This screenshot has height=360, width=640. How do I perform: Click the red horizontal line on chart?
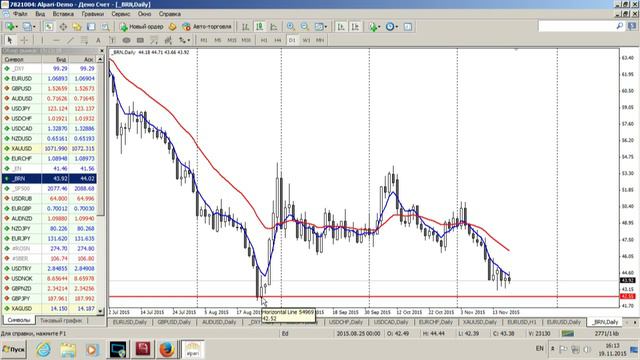click(364, 297)
